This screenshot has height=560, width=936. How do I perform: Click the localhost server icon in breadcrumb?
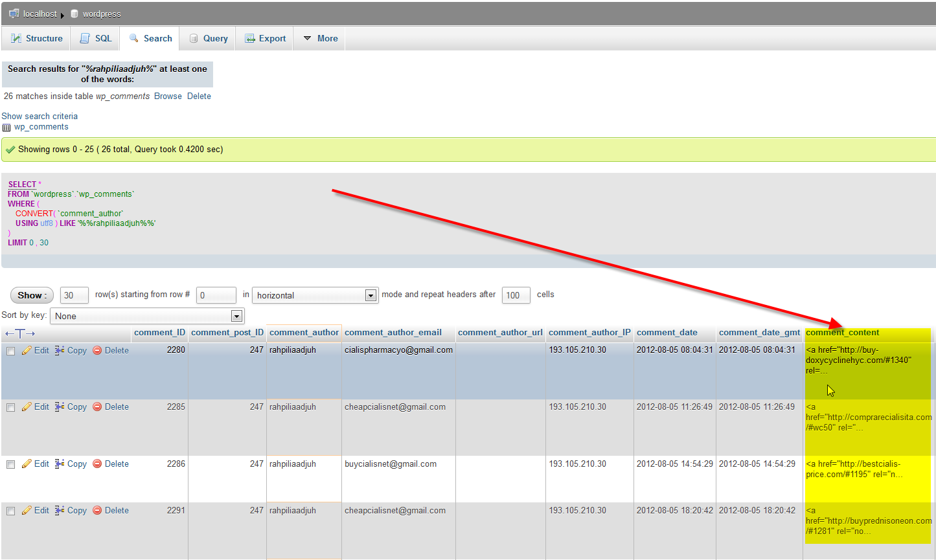[14, 14]
